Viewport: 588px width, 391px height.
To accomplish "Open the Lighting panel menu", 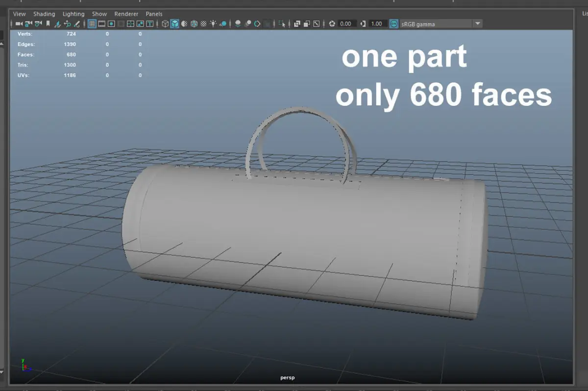I will [73, 14].
